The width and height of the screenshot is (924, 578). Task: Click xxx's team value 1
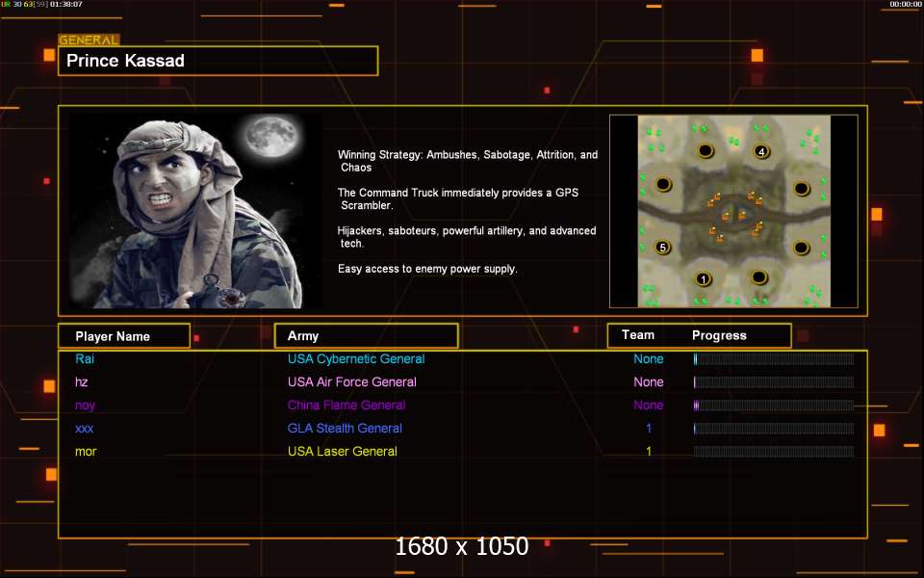click(x=649, y=428)
